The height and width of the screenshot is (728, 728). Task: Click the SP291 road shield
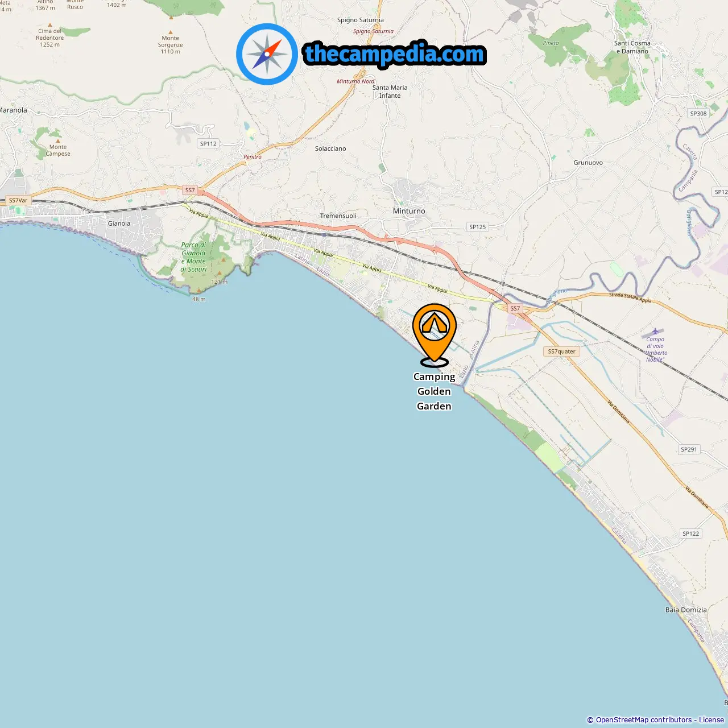tap(689, 449)
